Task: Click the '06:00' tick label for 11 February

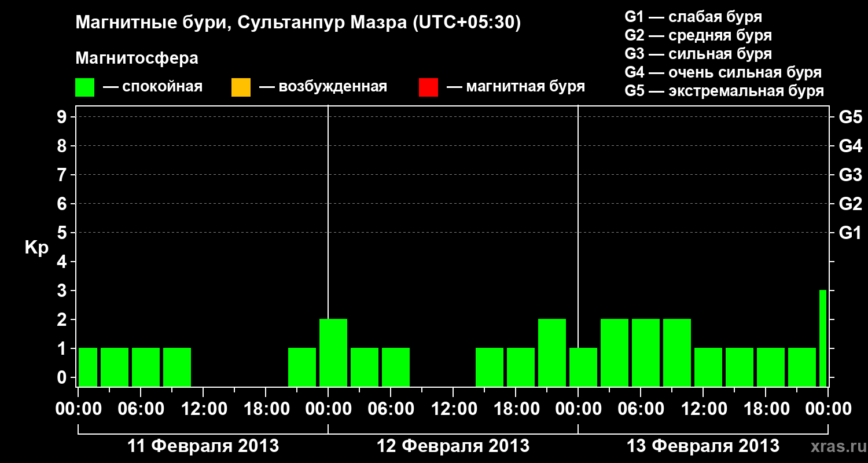Action: pyautogui.click(x=141, y=409)
